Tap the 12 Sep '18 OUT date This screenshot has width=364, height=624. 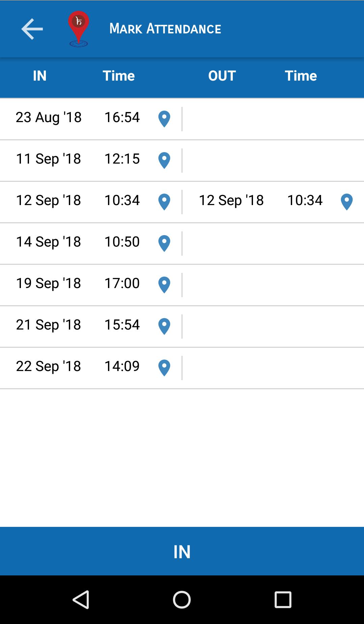[x=231, y=200]
